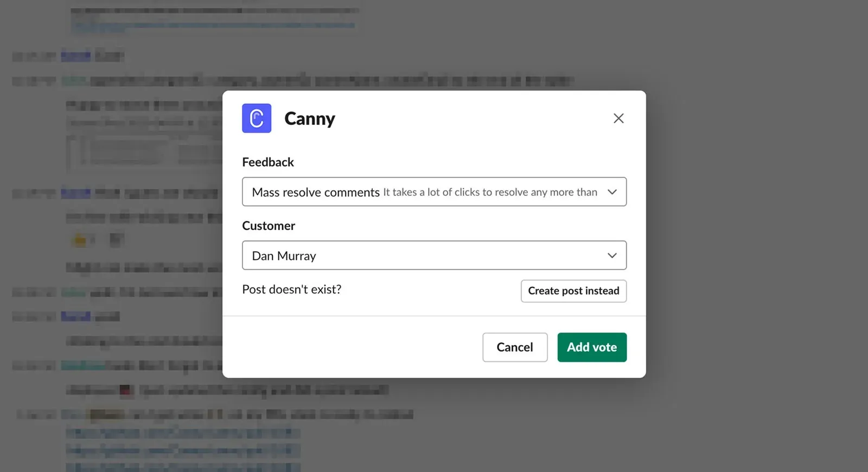Click the Customer section label
The height and width of the screenshot is (472, 868).
[269, 225]
